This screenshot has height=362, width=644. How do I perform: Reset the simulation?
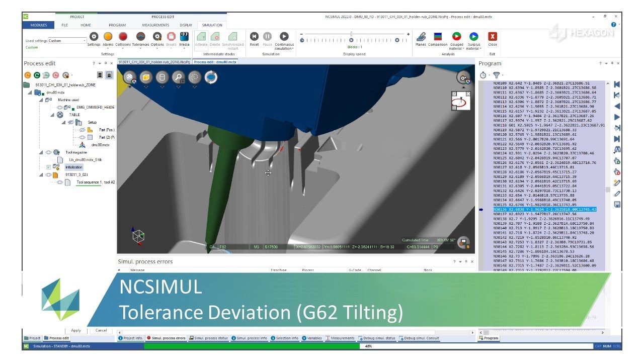[254, 36]
